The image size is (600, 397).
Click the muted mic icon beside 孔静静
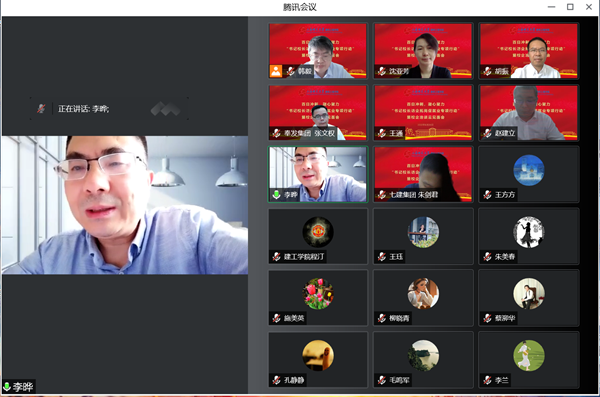277,380
